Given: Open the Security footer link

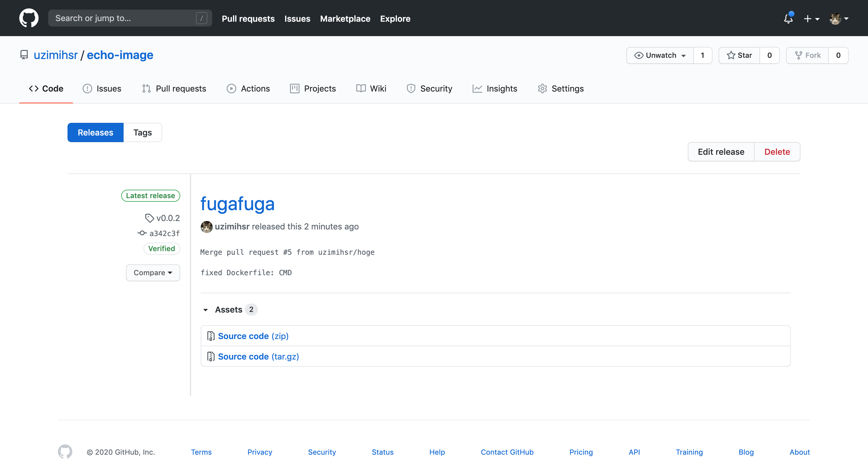Looking at the screenshot, I should pos(322,452).
